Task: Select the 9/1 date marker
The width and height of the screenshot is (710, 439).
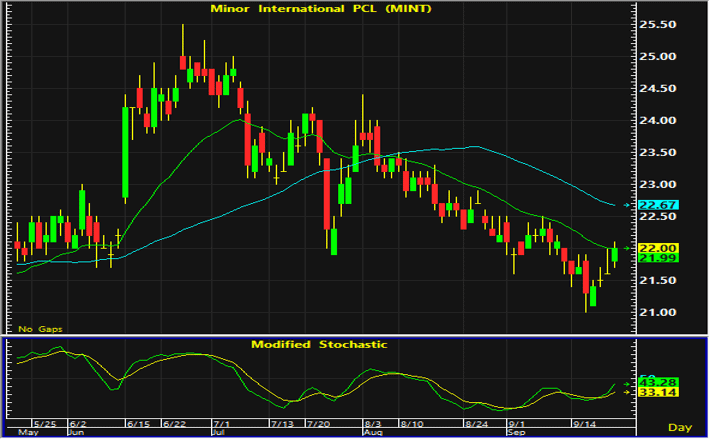Action: [x=517, y=424]
